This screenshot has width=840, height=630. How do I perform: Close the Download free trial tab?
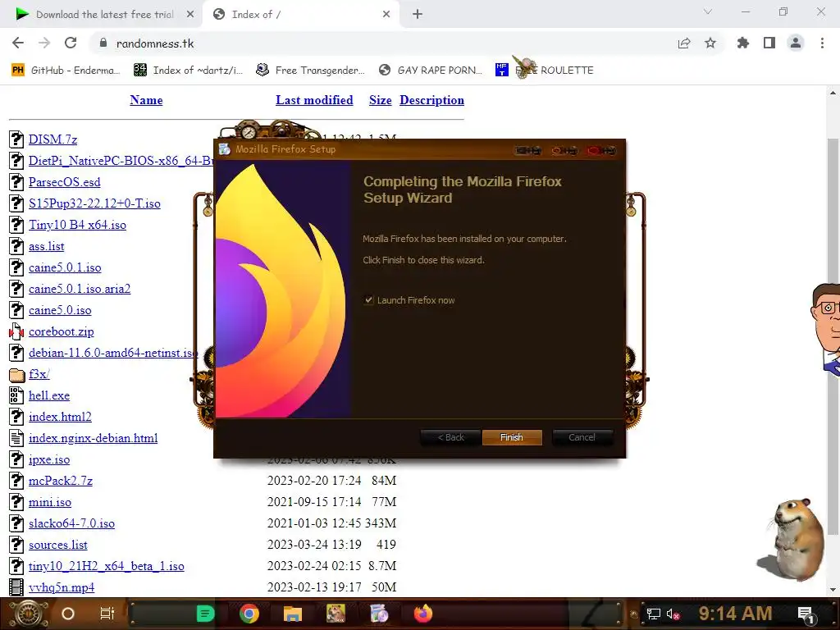pyautogui.click(x=190, y=15)
